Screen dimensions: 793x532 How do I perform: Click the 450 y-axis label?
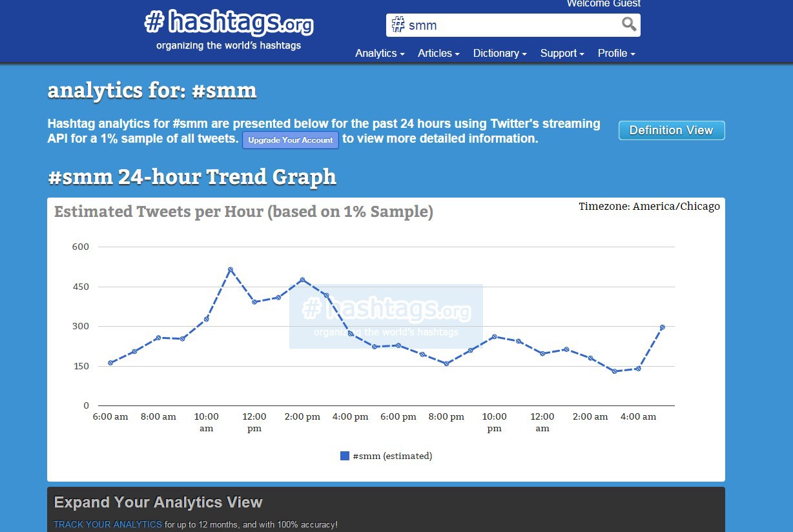click(81, 287)
